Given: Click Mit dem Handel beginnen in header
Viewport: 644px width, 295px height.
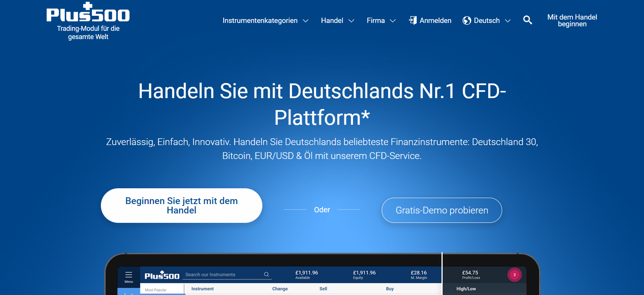Looking at the screenshot, I should [x=572, y=21].
